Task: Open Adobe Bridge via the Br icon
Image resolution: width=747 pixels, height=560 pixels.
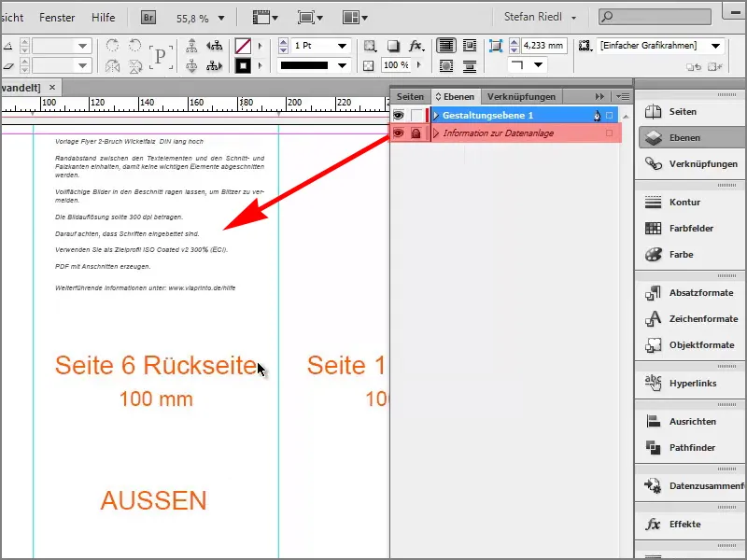Action: point(148,18)
